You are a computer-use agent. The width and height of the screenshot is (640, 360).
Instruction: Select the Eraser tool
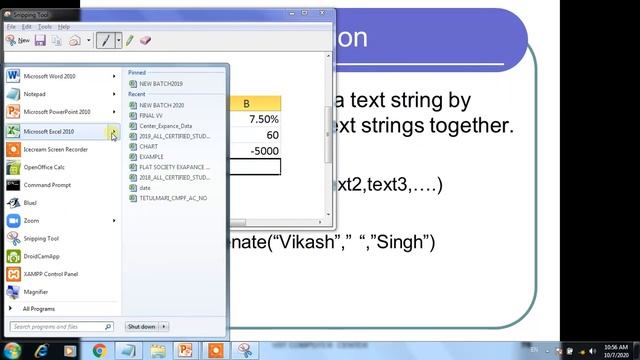click(x=145, y=40)
